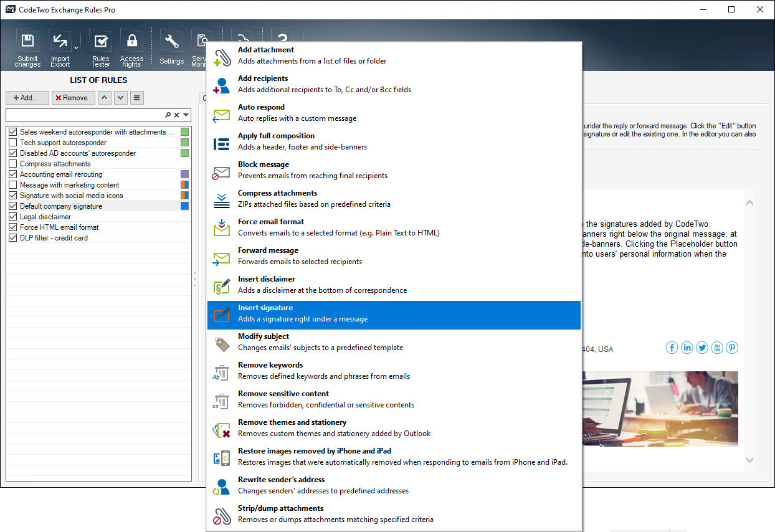Disable Disabled AD accounts' autoresponder checkbox
Screen dimensions: 775x532
click(13, 153)
